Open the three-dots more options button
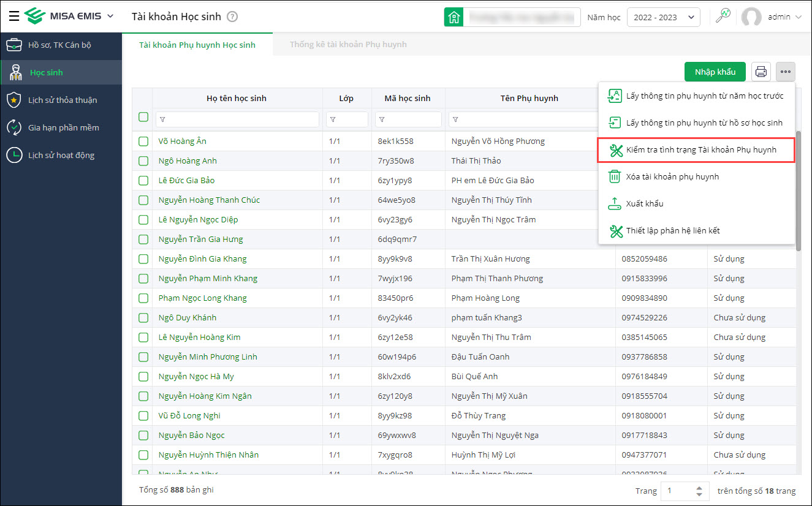 click(786, 72)
